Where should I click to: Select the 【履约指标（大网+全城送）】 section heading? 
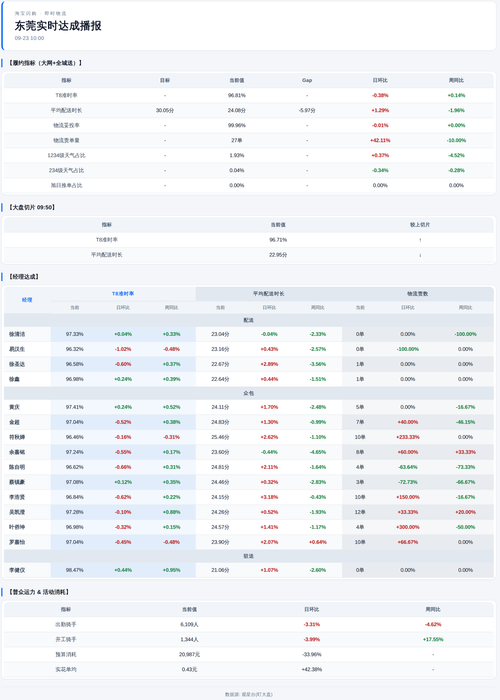(46, 63)
